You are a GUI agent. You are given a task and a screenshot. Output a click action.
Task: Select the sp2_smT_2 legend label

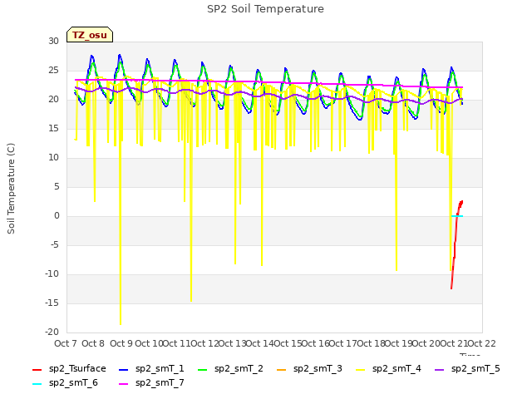[239, 369]
